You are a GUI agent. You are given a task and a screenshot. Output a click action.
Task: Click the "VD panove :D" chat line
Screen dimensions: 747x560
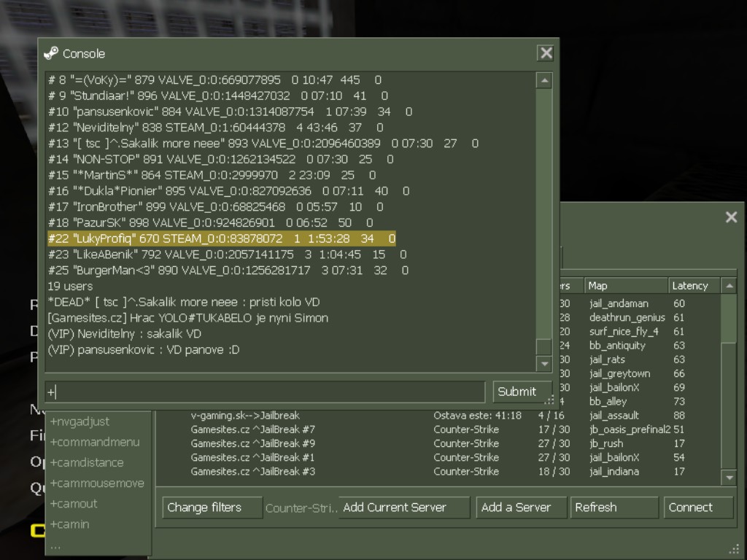tap(144, 349)
